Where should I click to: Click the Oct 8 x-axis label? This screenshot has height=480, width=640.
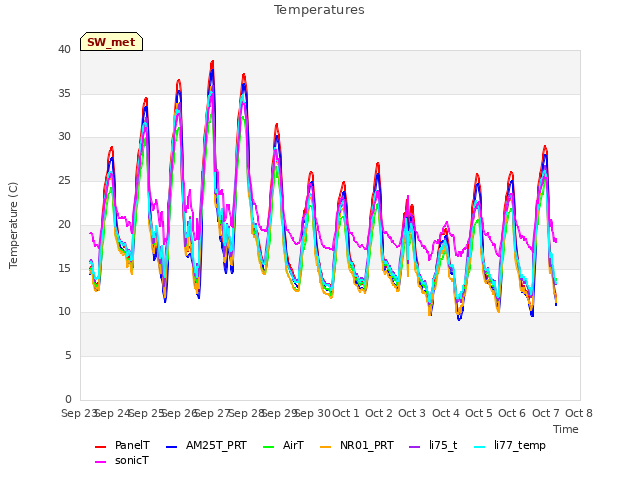pos(579,413)
